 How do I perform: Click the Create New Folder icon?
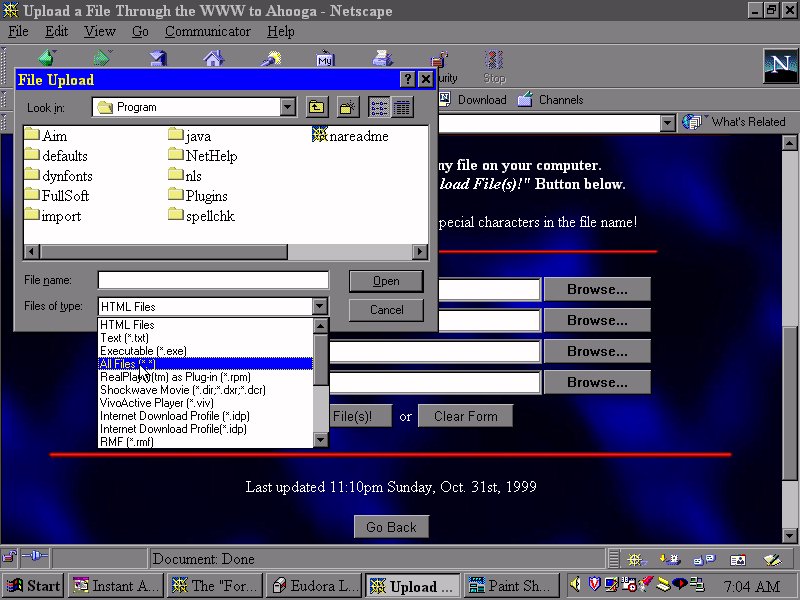tap(347, 107)
